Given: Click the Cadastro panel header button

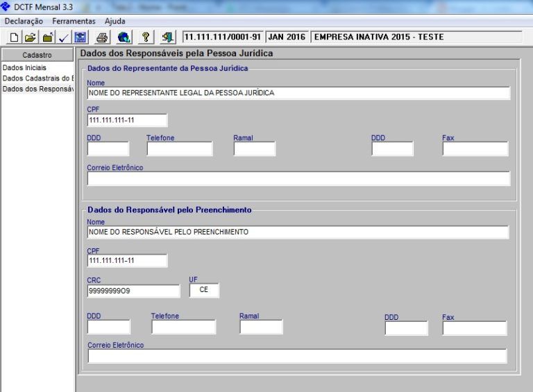Looking at the screenshot, I should click(x=37, y=55).
